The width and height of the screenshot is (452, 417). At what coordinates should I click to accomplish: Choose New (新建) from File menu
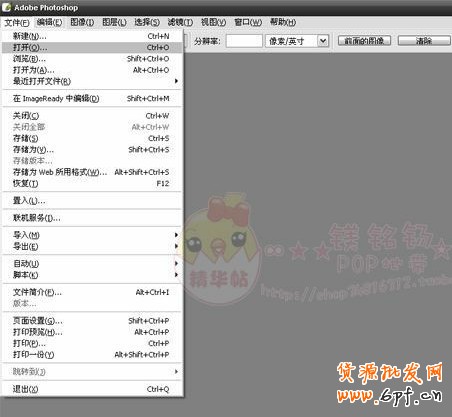click(x=92, y=36)
